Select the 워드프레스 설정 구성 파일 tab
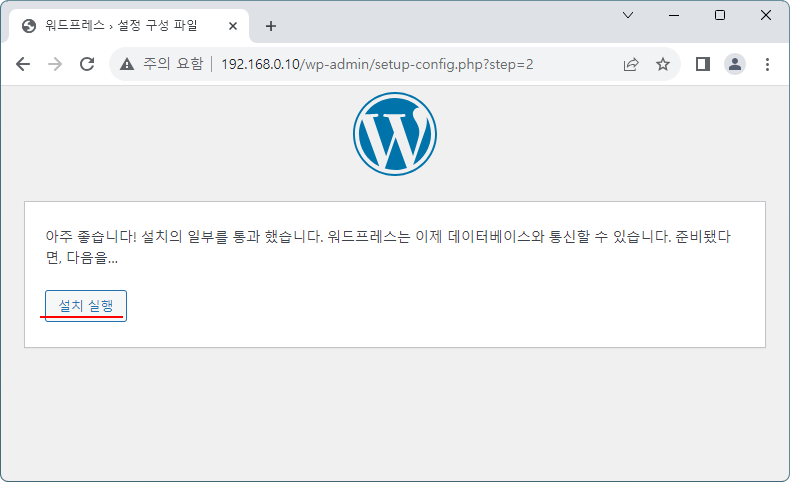 (128, 26)
